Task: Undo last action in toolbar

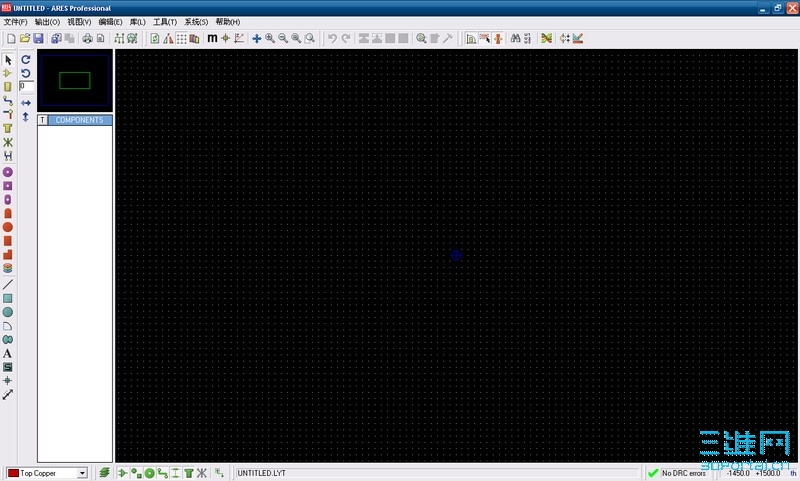Action: (x=333, y=38)
